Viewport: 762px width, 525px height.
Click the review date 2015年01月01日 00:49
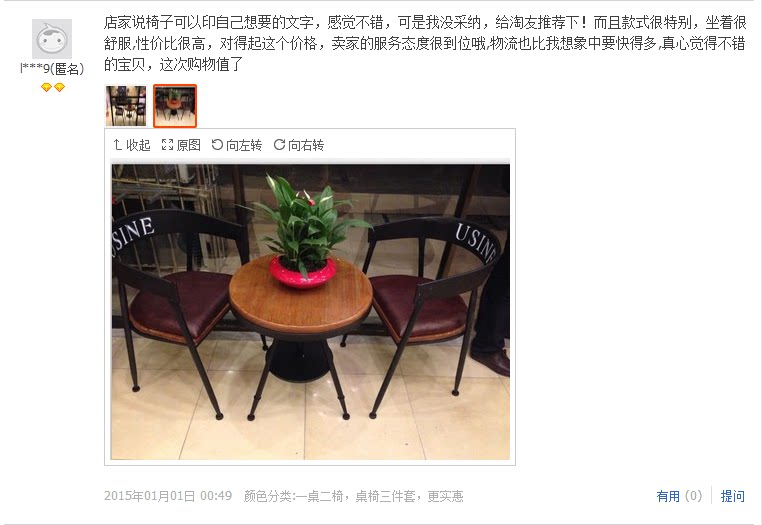coord(168,496)
